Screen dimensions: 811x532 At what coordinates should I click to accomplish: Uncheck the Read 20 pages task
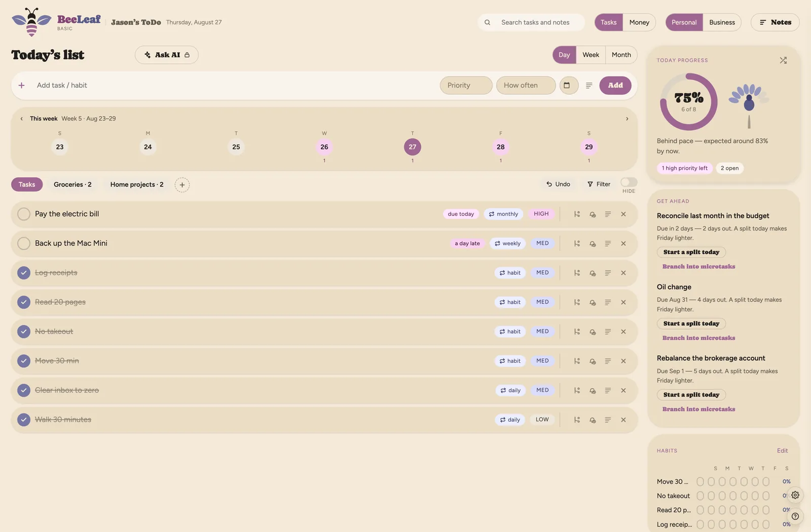(x=24, y=302)
